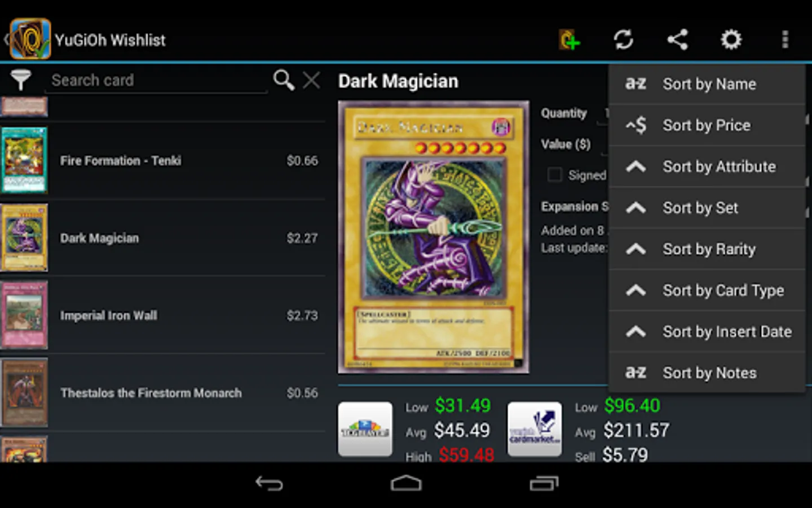The height and width of the screenshot is (508, 812).
Task: Open the TCGplayer price source button
Action: (365, 429)
